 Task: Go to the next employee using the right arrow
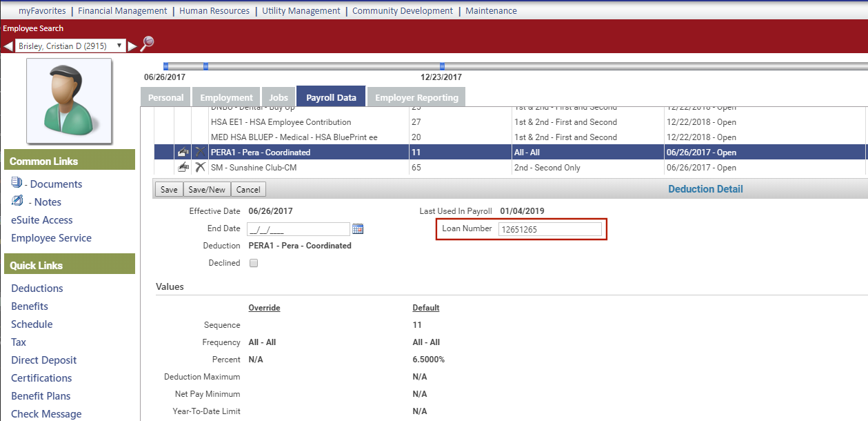click(x=132, y=46)
